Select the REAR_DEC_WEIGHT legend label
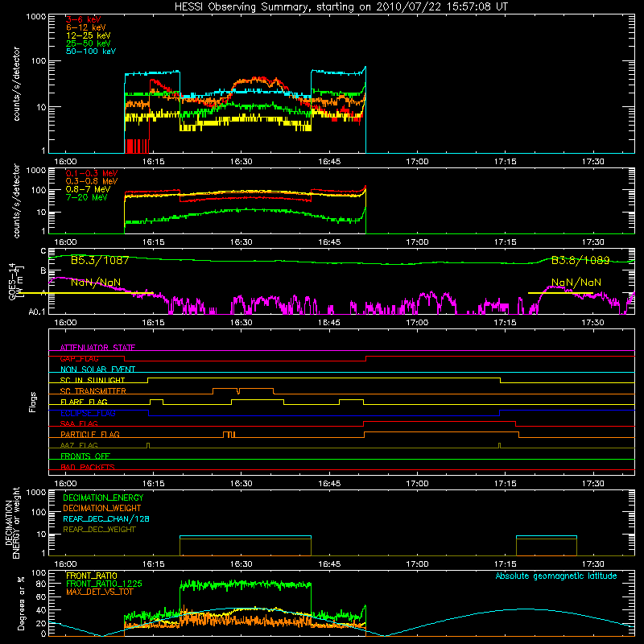Screen dimensions: 644x644 click(x=99, y=530)
